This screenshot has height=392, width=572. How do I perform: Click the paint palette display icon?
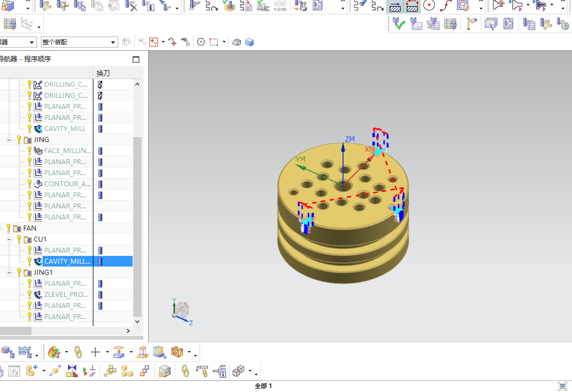(x=463, y=6)
